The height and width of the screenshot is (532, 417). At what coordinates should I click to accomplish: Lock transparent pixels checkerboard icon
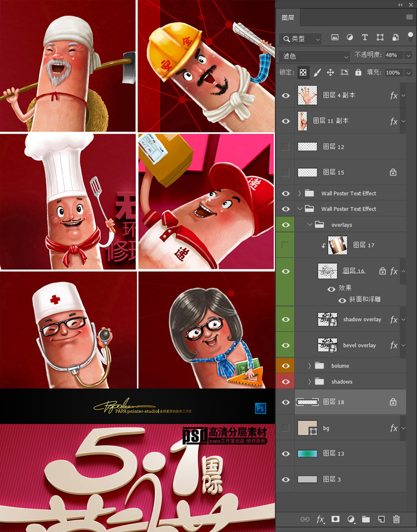pos(303,72)
